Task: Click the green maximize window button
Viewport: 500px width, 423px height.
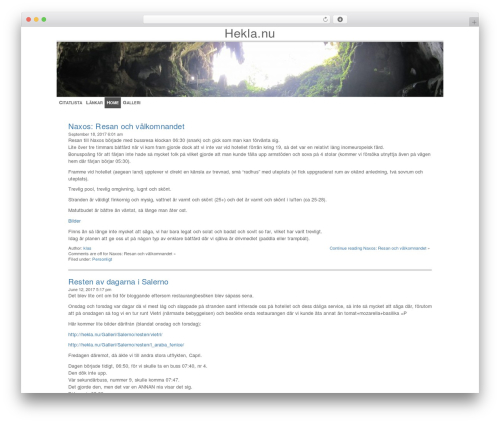Action: click(x=44, y=20)
